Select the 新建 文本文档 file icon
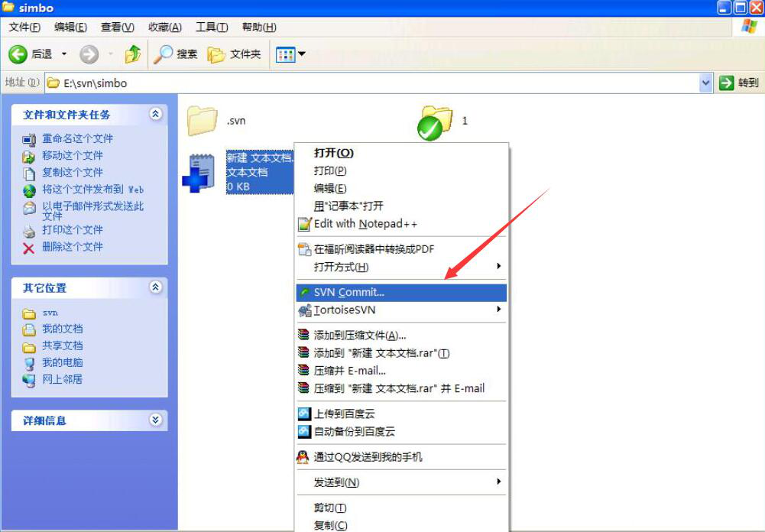This screenshot has height=532, width=765. [199, 173]
